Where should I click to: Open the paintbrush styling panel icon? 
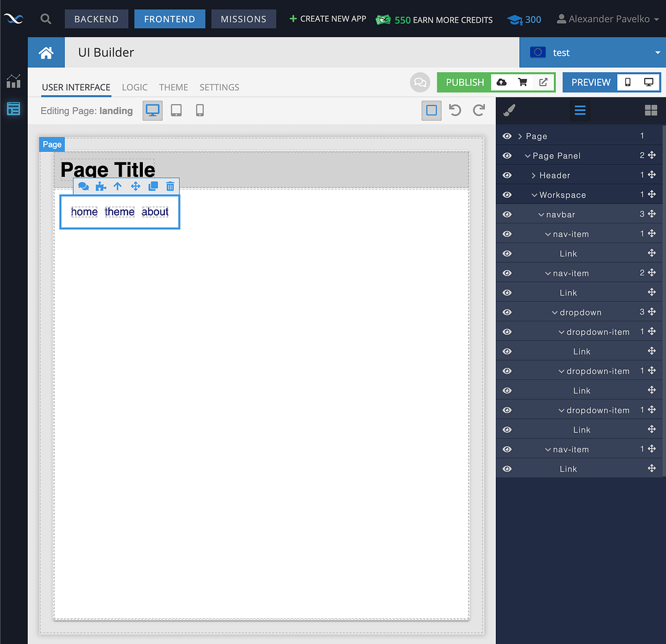[509, 110]
